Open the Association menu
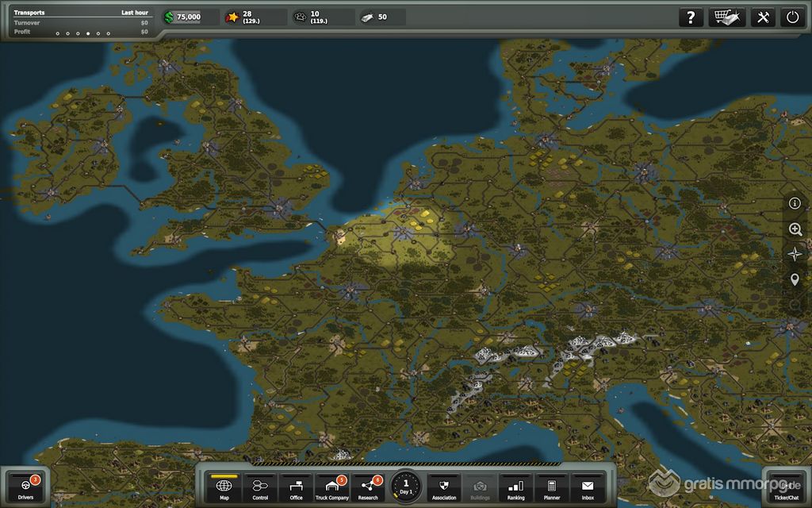 click(x=444, y=487)
